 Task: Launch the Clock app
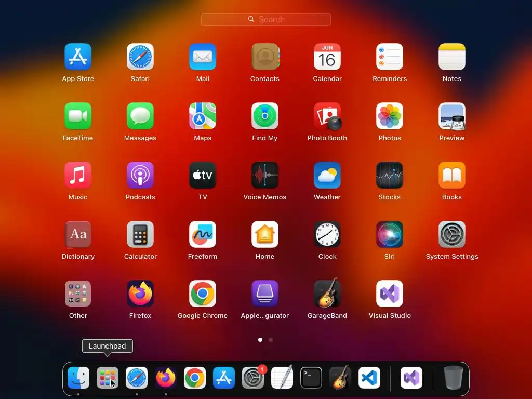point(327,234)
